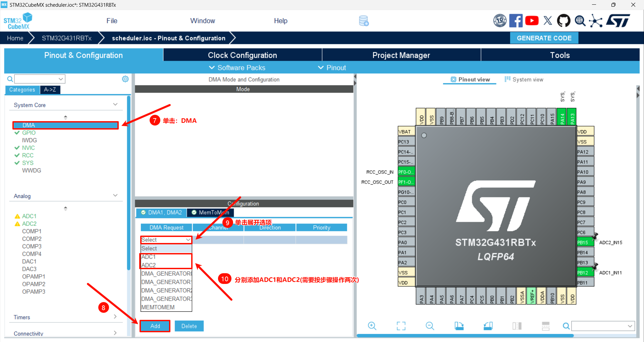Choose ADC1 from DMA request list
644x342 pixels.
(166, 257)
